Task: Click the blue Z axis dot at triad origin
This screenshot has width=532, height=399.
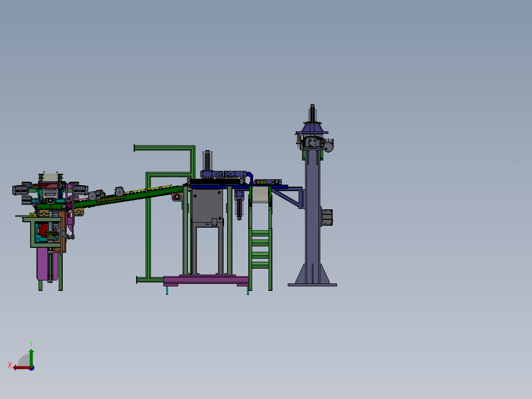Action: tap(32, 368)
